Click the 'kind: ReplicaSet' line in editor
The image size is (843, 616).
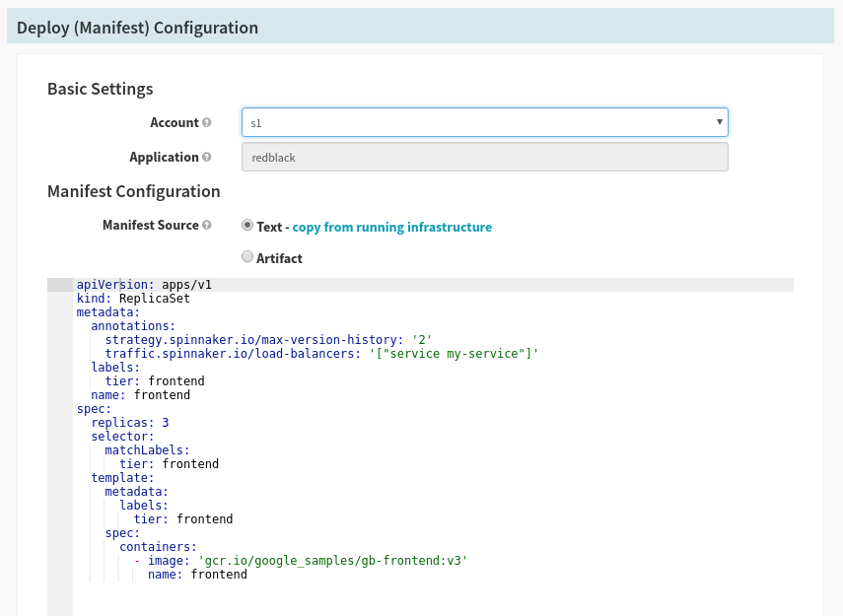click(133, 299)
